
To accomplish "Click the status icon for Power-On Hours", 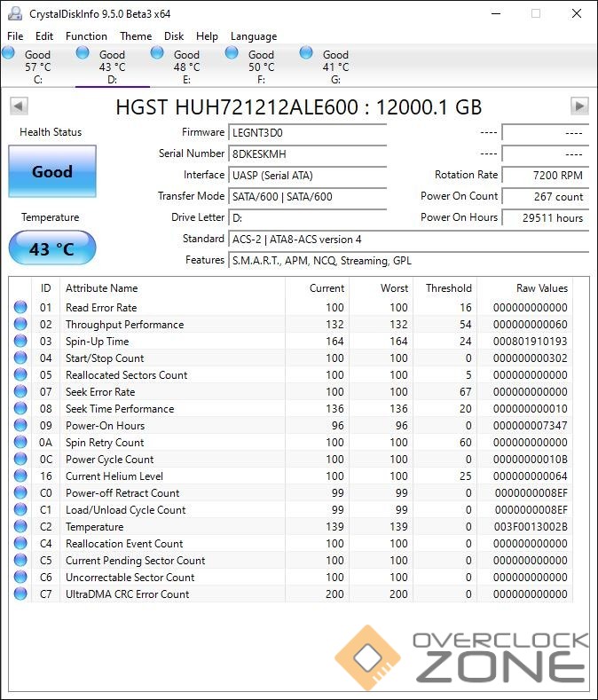I will 20,425.
